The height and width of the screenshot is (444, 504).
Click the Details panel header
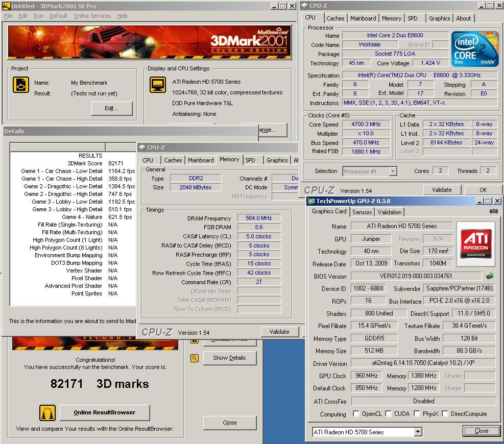pyautogui.click(x=130, y=131)
